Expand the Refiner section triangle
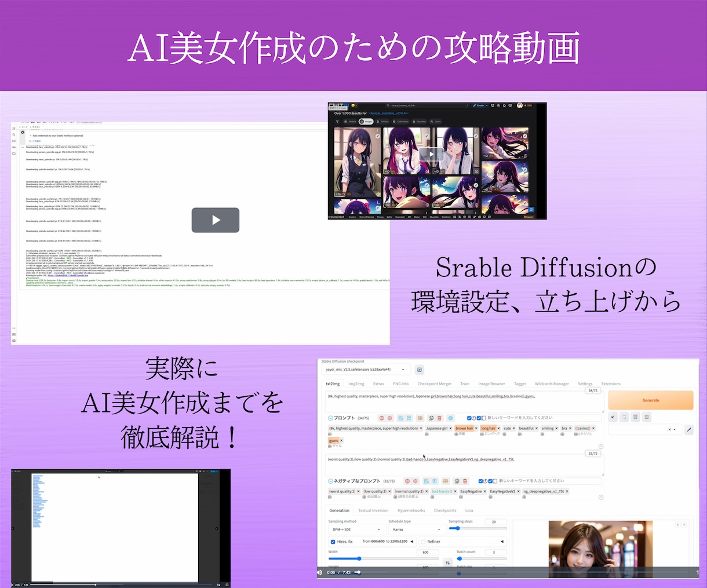 point(502,542)
